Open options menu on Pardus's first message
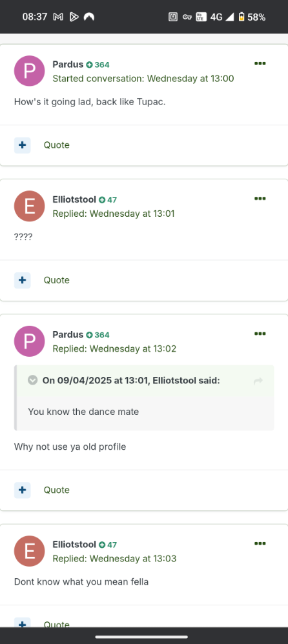Viewport: 288px width, 644px height. pos(260,63)
